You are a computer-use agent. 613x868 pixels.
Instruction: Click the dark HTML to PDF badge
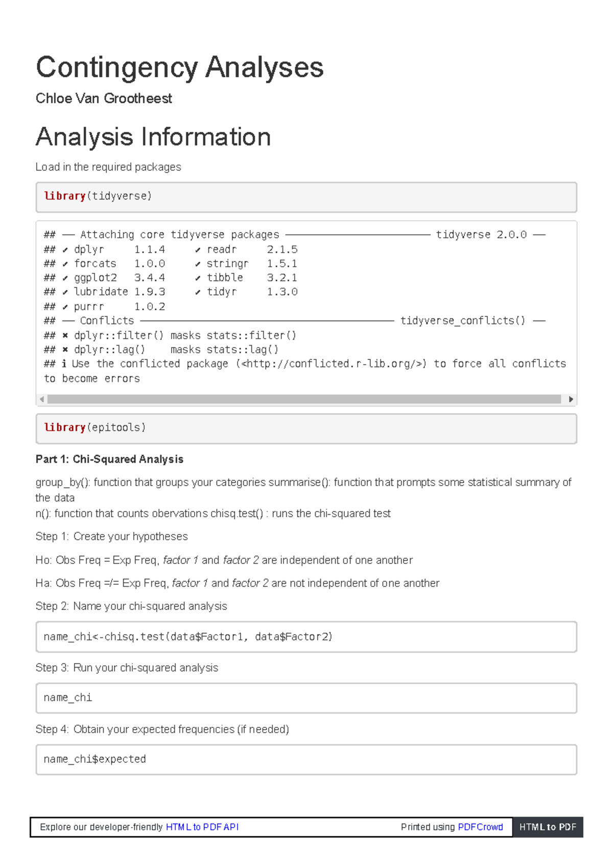point(548,827)
